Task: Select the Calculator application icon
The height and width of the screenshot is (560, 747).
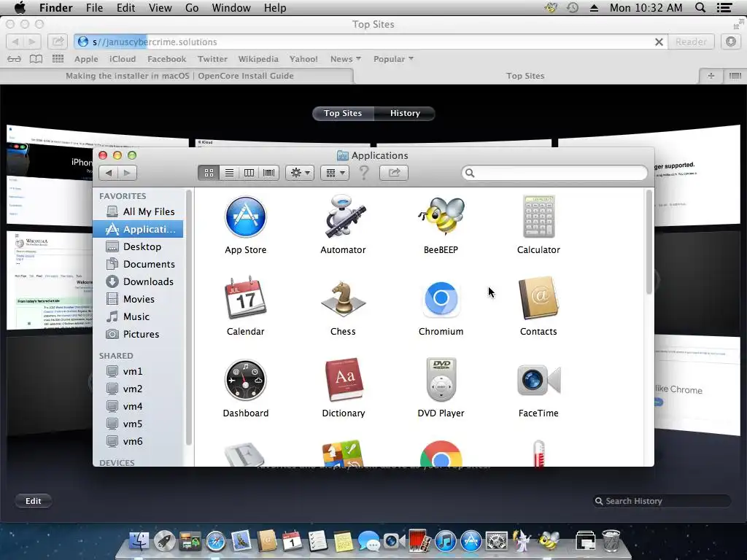Action: (x=538, y=217)
